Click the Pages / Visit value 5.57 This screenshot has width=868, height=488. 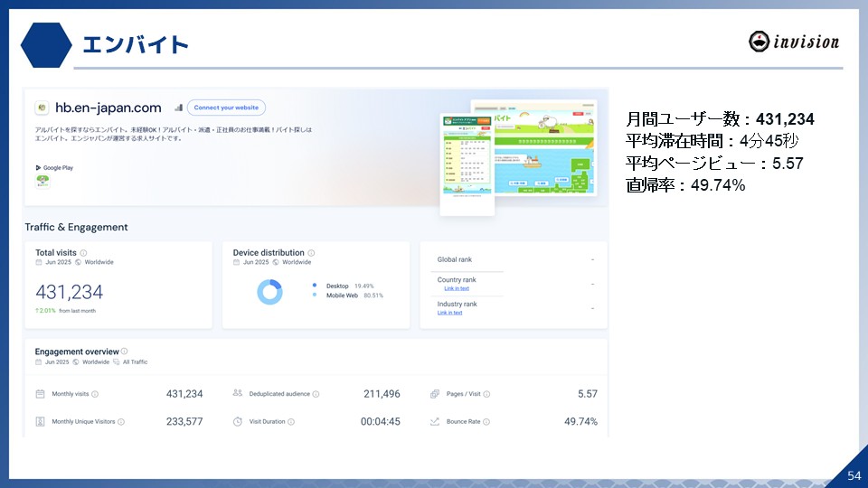tap(588, 394)
